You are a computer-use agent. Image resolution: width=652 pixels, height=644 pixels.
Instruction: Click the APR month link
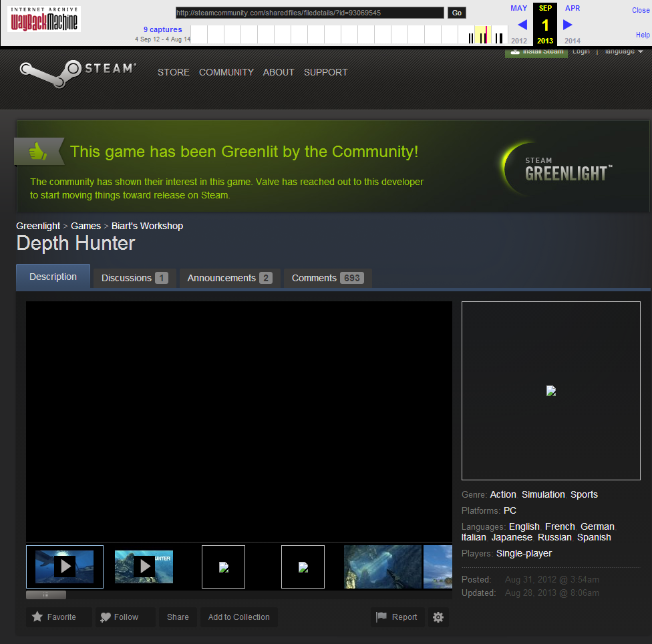[572, 8]
